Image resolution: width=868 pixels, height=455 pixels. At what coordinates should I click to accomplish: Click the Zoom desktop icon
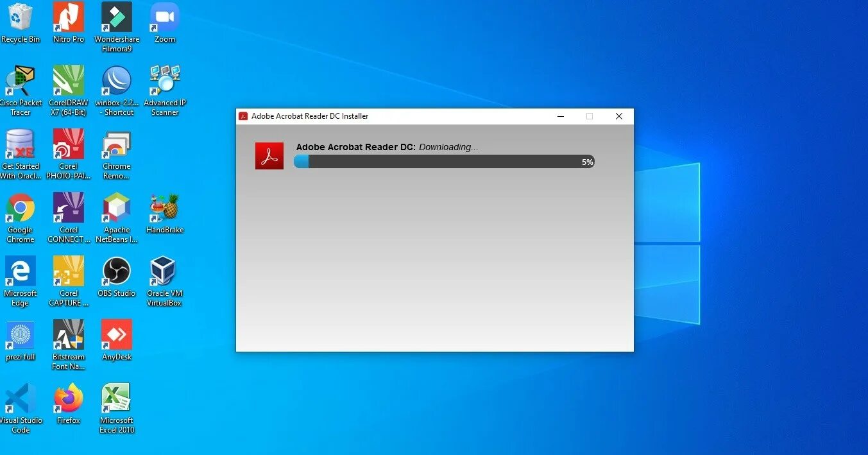pos(165,18)
